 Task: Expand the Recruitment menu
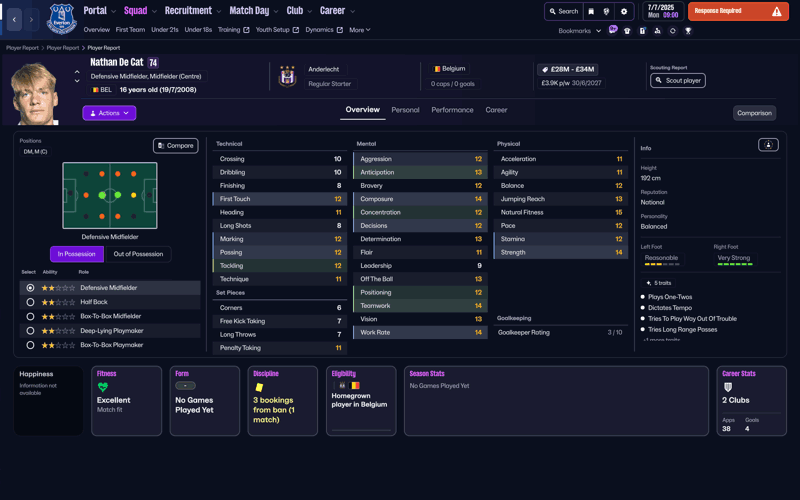(x=192, y=11)
